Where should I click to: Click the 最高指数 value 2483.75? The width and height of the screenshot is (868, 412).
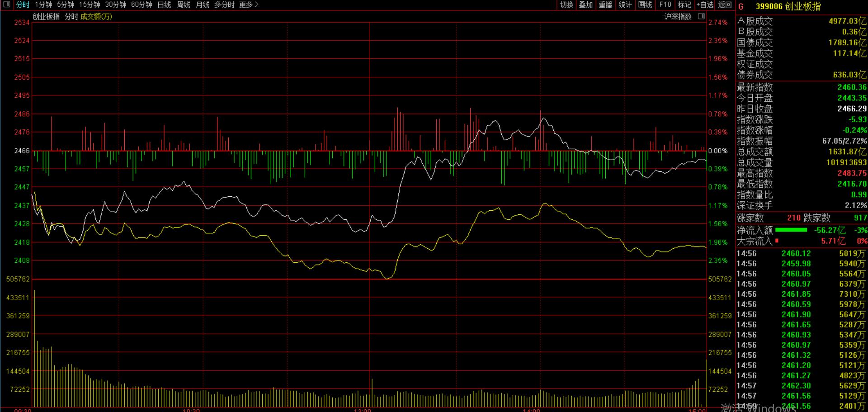pyautogui.click(x=852, y=173)
